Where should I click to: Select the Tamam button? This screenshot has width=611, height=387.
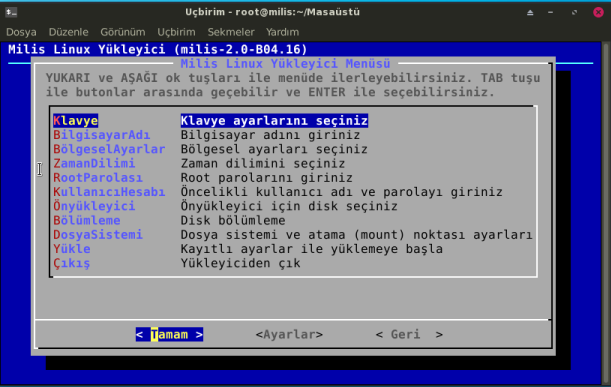pos(170,334)
